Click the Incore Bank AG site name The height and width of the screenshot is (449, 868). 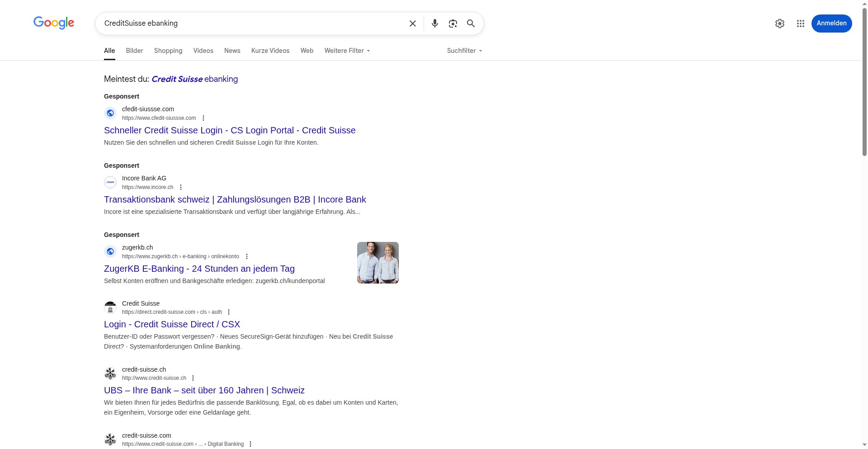point(144,178)
